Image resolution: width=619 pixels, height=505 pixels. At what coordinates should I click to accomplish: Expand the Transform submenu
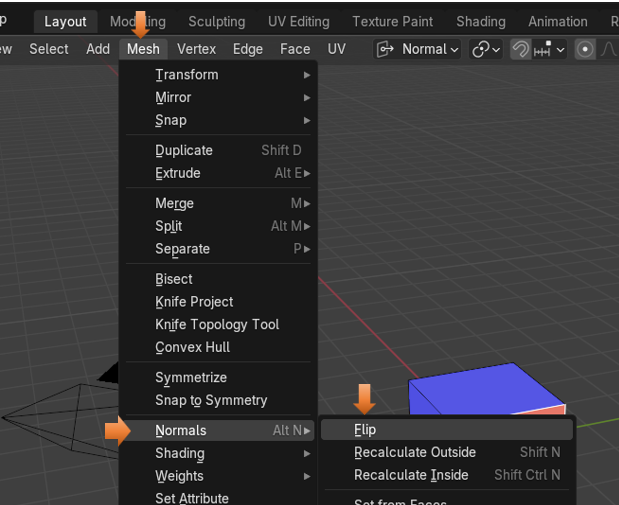pyautogui.click(x=186, y=75)
